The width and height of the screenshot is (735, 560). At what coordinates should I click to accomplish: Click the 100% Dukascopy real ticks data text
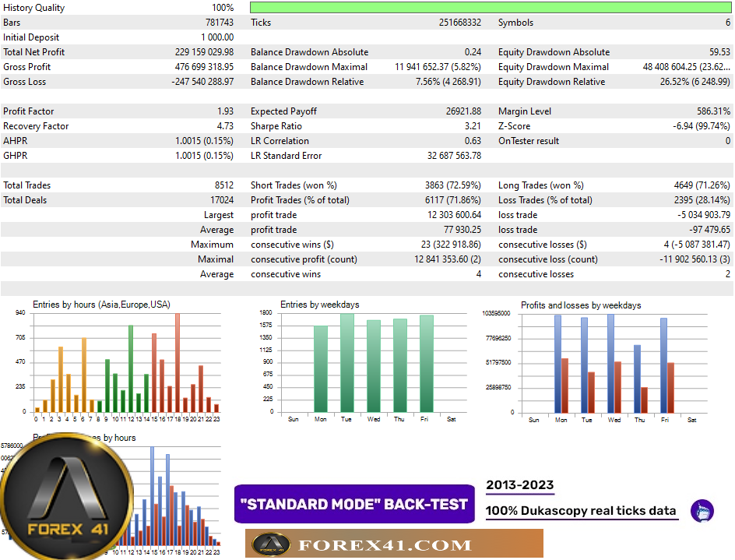tap(581, 511)
